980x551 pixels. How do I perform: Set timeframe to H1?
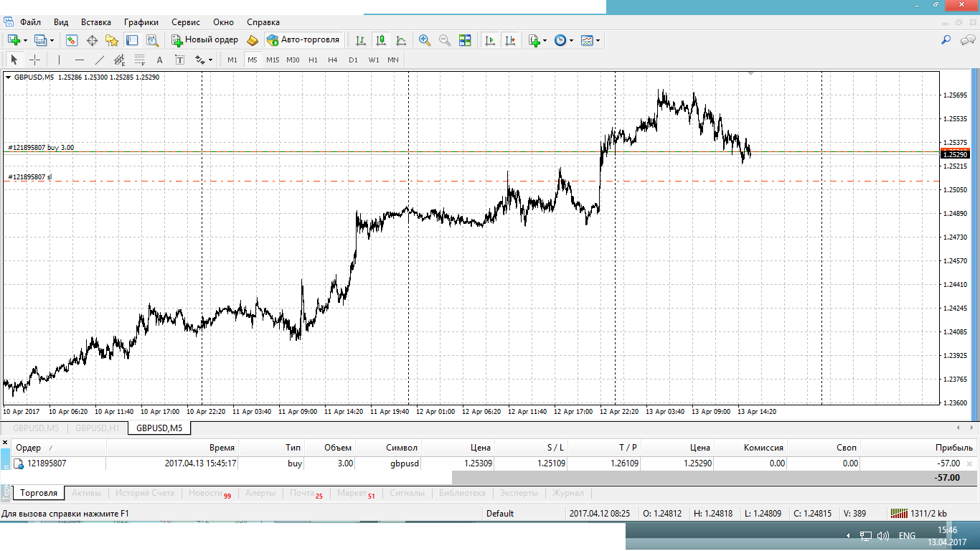[x=313, y=60]
